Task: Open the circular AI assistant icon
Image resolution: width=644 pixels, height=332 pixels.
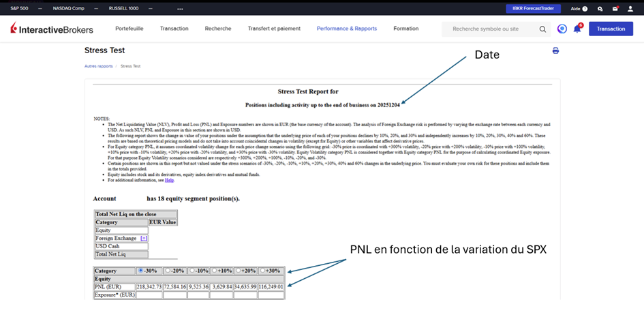Action: point(562,29)
